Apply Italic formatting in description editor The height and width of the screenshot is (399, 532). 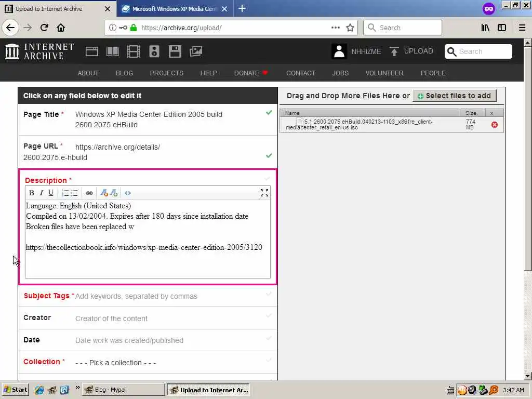[42, 193]
